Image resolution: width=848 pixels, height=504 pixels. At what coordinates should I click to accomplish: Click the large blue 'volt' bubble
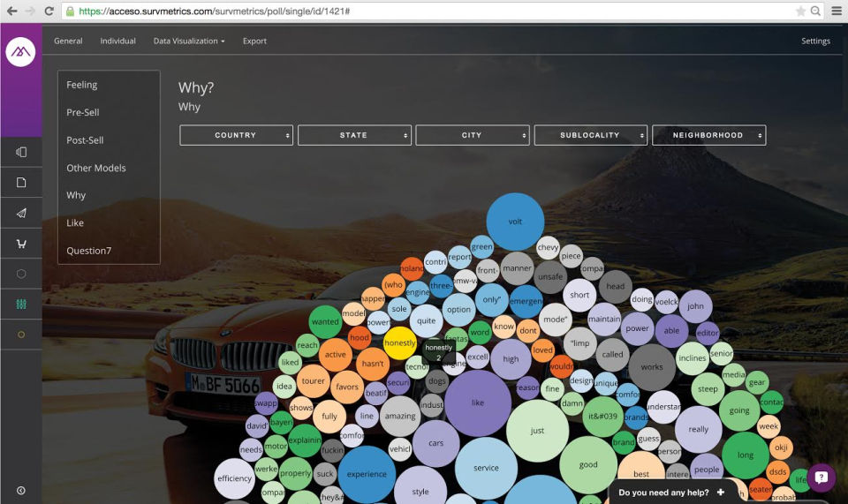click(515, 222)
